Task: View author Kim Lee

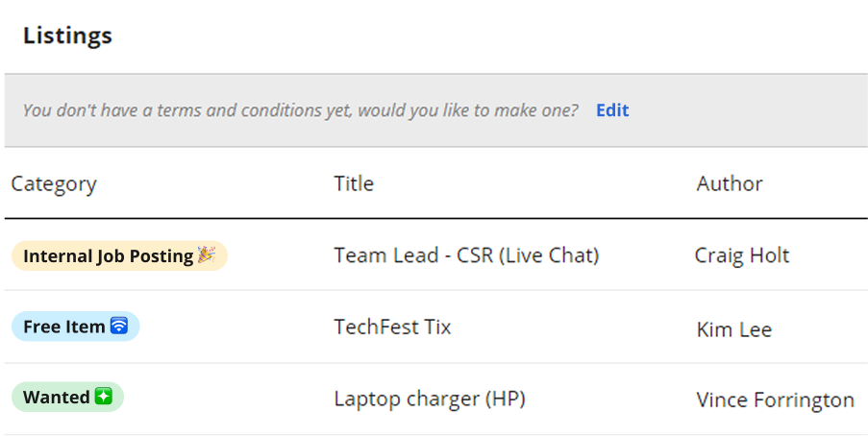Action: 734,329
